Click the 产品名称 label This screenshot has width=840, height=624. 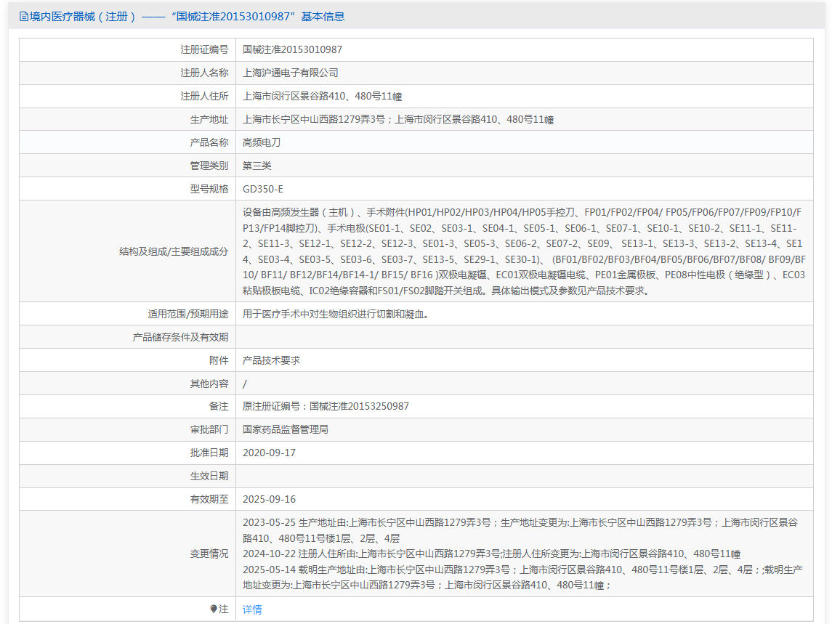[209, 142]
